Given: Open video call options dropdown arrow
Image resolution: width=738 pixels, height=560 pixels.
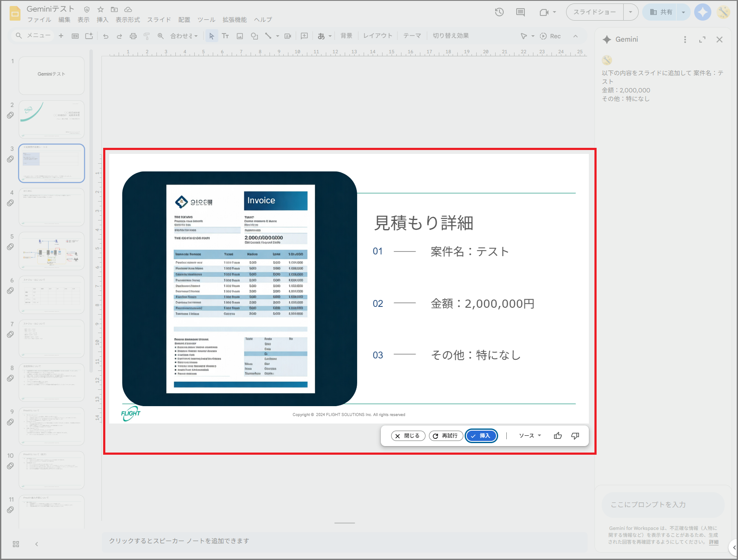Looking at the screenshot, I should (x=554, y=12).
